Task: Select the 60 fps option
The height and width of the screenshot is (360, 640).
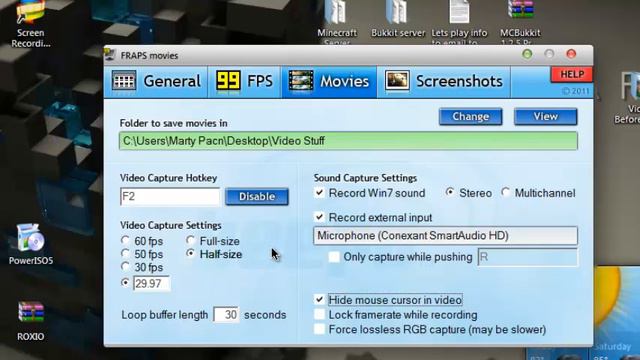Action: (x=143, y=241)
